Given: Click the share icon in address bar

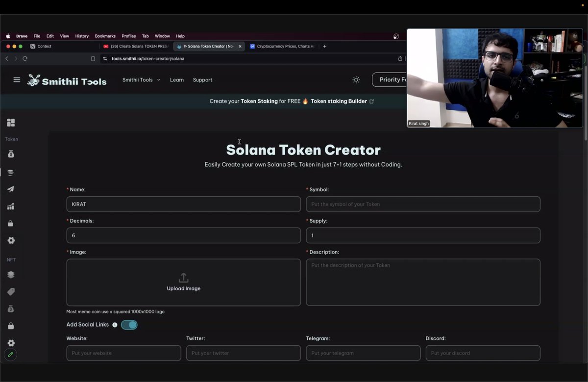Looking at the screenshot, I should pyautogui.click(x=400, y=58).
